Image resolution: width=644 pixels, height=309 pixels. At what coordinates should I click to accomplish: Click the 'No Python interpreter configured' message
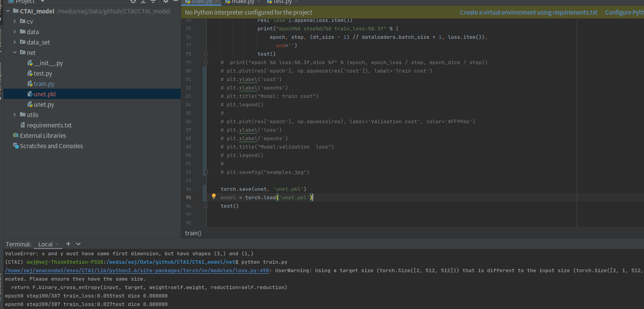click(x=249, y=12)
